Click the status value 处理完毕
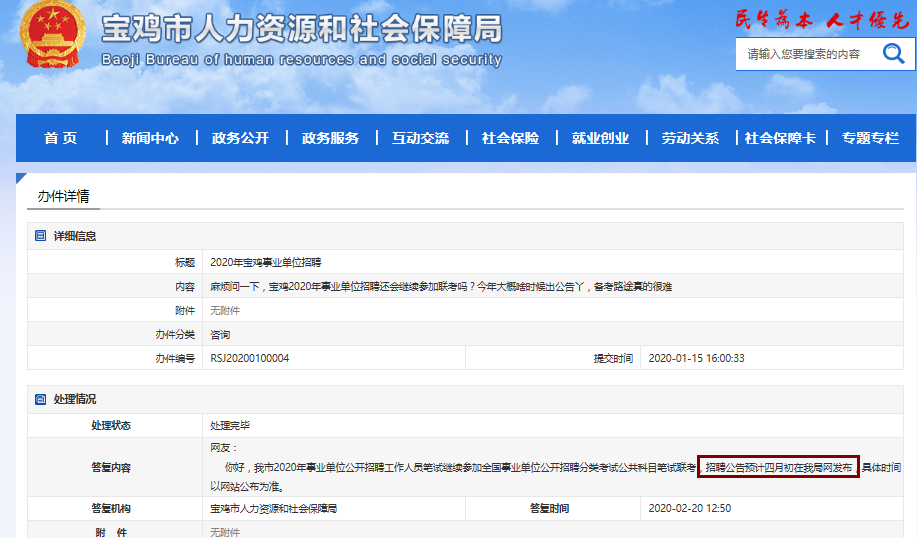The image size is (917, 538). tap(230, 425)
